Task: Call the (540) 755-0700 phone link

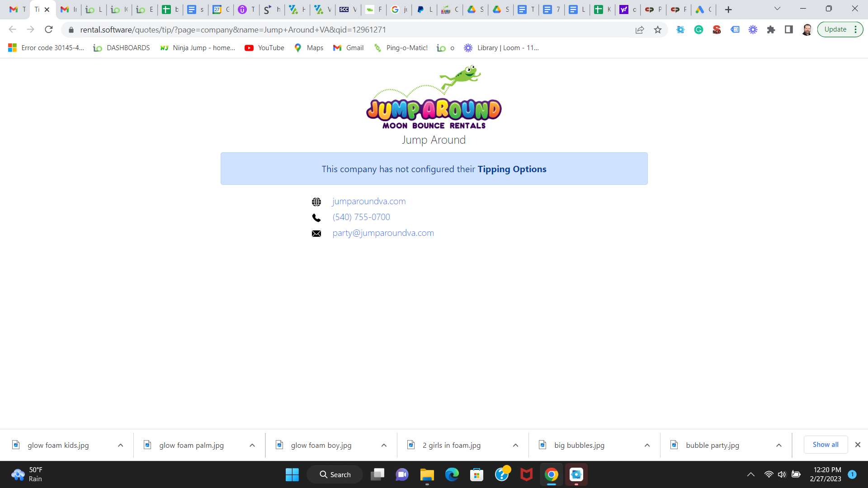Action: pos(361,217)
